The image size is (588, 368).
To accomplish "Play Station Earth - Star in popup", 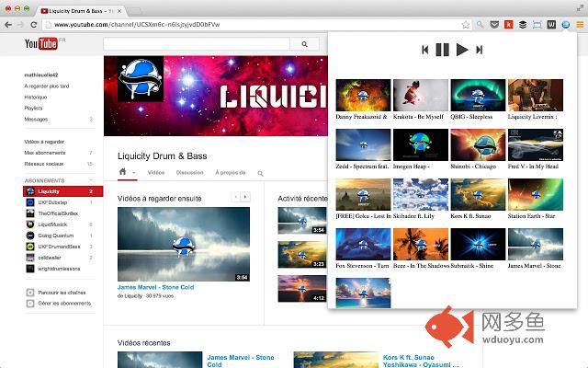I will coord(535,194).
